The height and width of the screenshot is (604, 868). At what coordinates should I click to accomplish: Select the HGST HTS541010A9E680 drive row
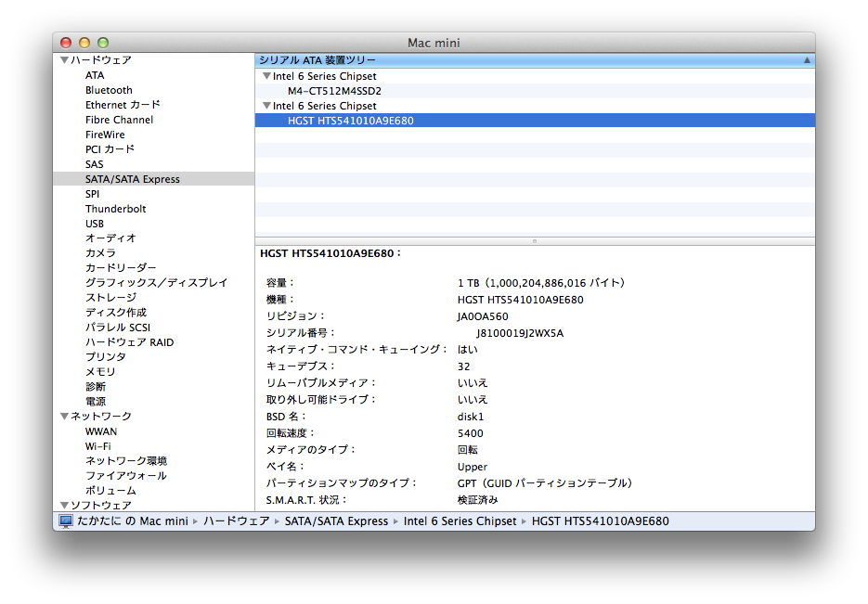tap(535, 121)
